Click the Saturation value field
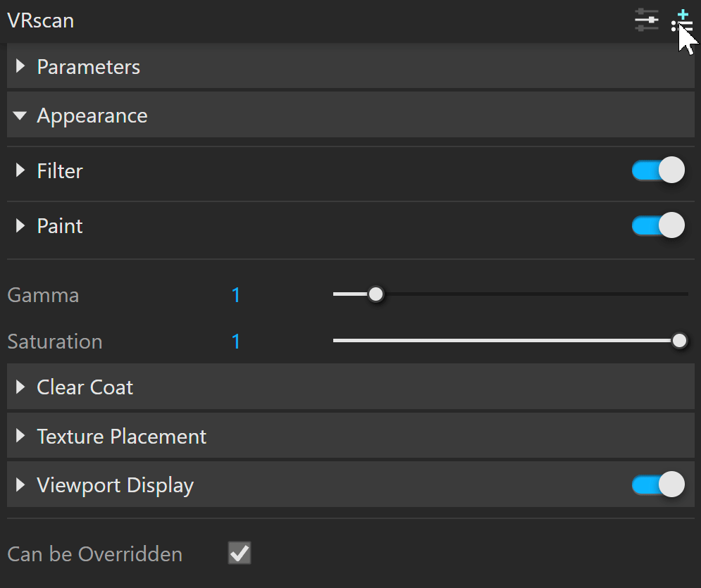 [236, 342]
